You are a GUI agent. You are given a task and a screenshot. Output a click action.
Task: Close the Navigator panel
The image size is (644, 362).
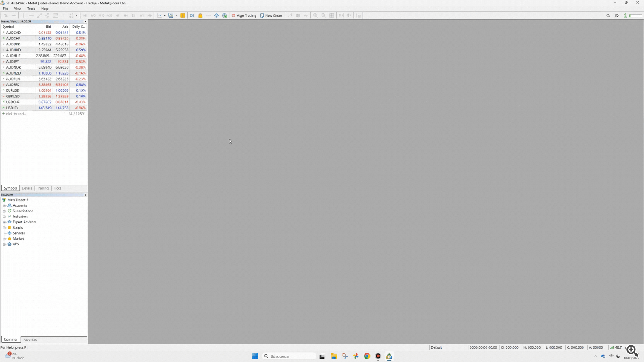point(85,195)
